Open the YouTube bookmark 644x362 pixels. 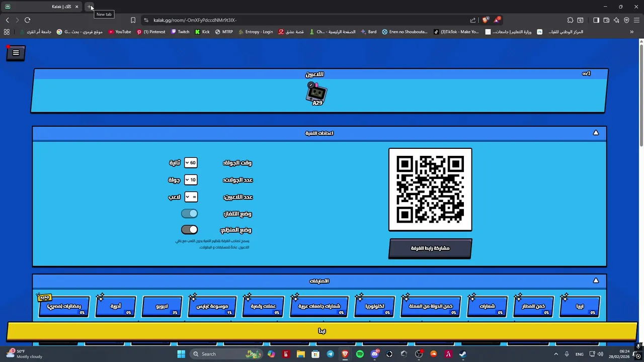coord(120,32)
